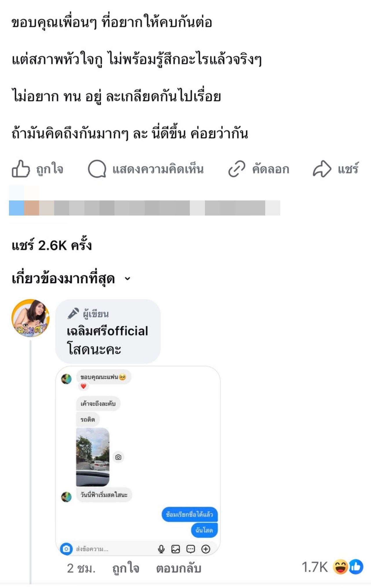Click the microphone icon in chat input bar

161,549
